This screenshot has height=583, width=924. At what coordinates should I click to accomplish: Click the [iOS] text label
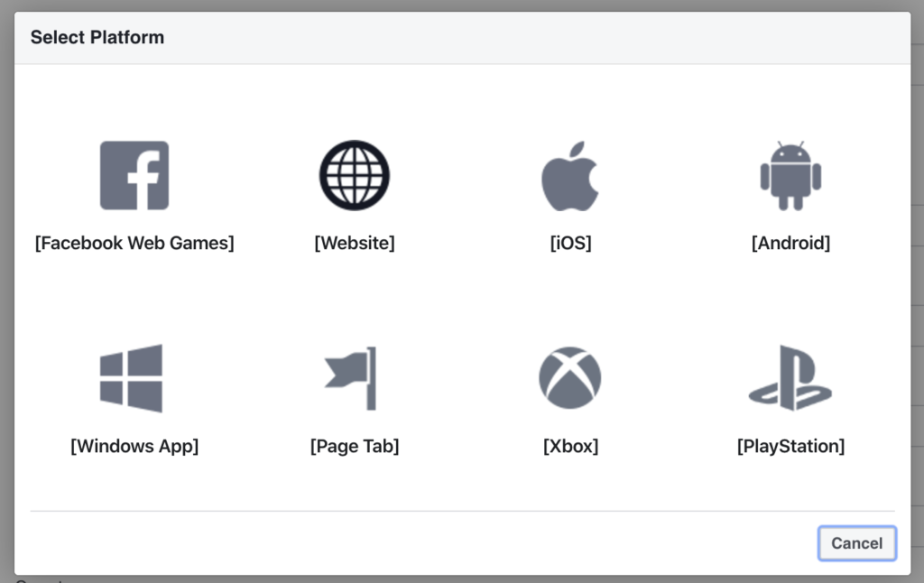click(x=570, y=243)
